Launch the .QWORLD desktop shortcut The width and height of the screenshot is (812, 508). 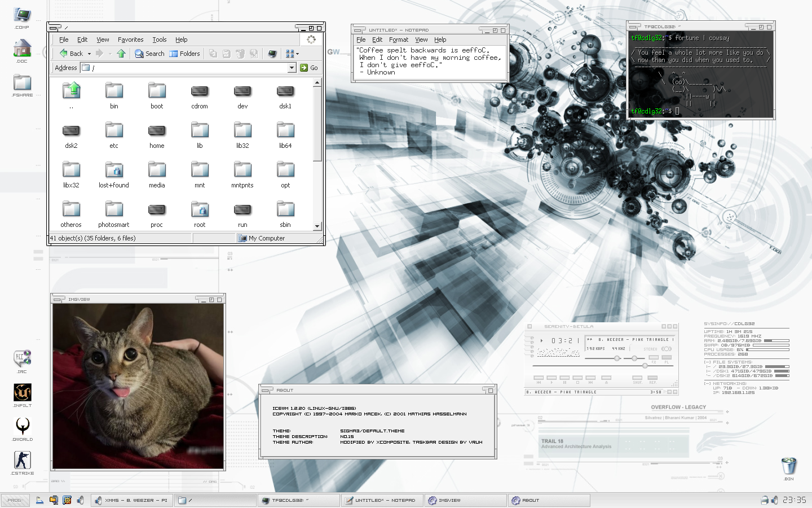[23, 427]
